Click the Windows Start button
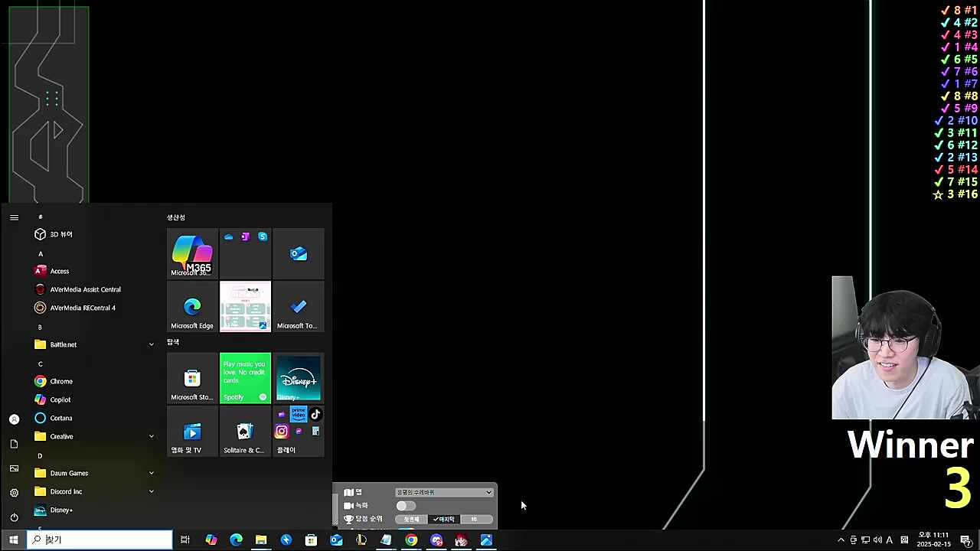Image resolution: width=980 pixels, height=551 pixels. (14, 540)
